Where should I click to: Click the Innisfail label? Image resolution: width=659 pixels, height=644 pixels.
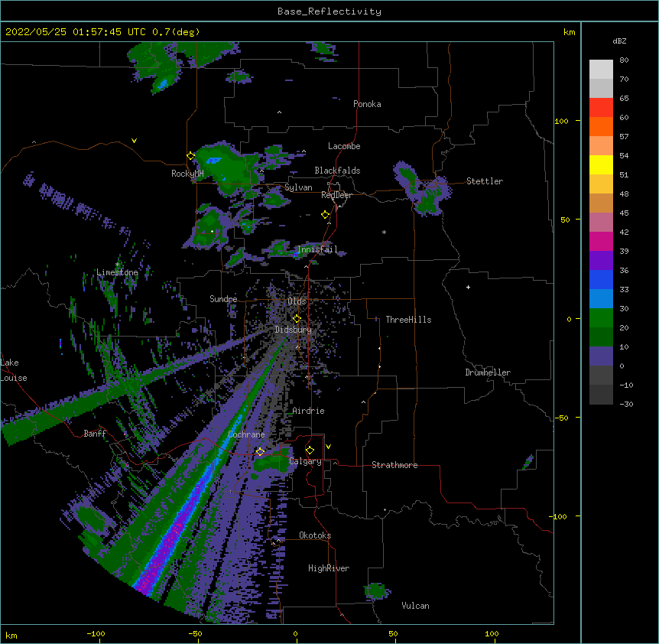(317, 249)
